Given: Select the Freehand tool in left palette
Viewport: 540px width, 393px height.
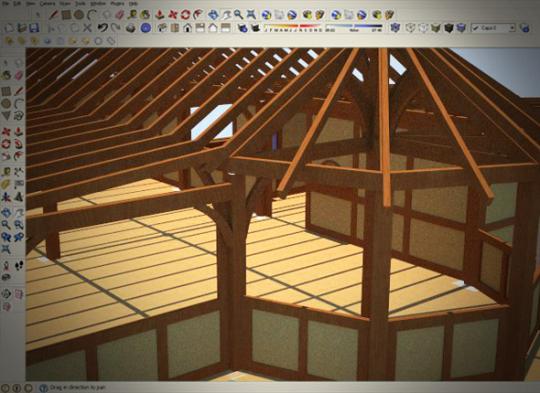Looking at the screenshot, I should (19, 115).
